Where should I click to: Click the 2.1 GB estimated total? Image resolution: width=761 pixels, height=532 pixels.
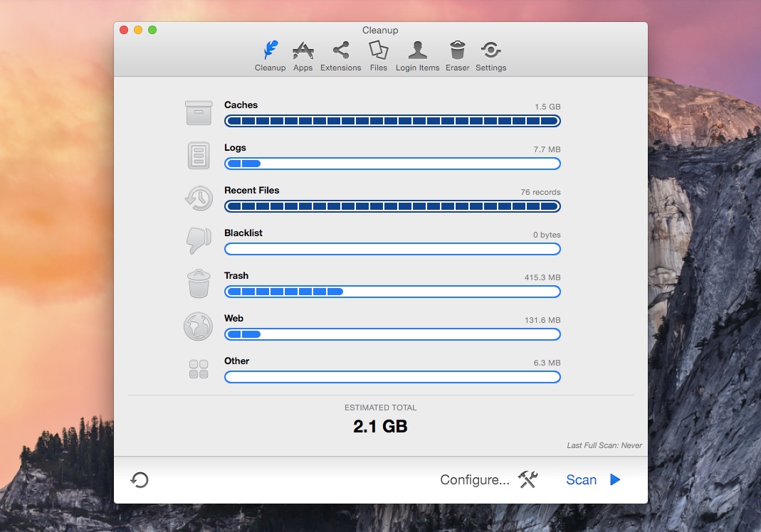[x=380, y=426]
